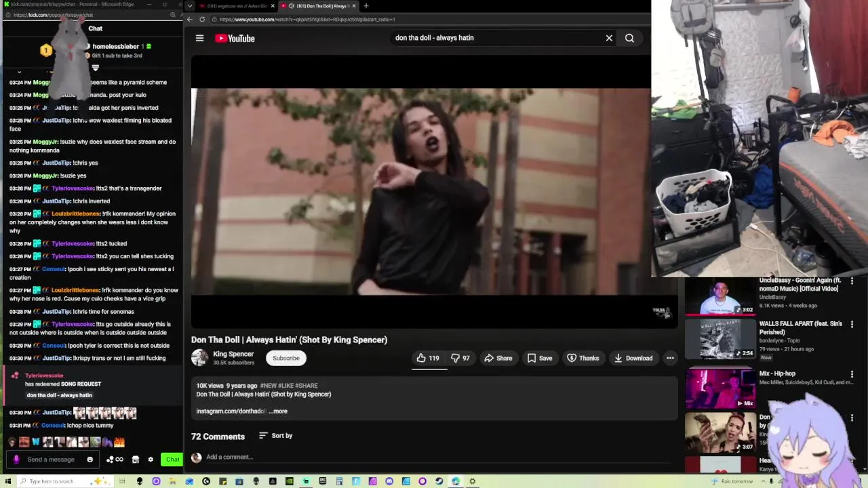Open the more actions ellipsis menu

click(670, 358)
